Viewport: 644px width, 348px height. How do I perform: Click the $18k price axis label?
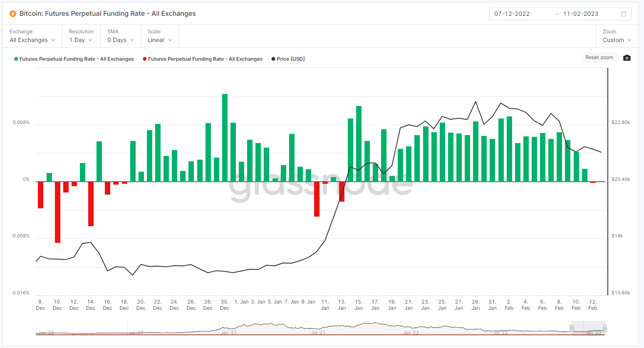(x=617, y=236)
